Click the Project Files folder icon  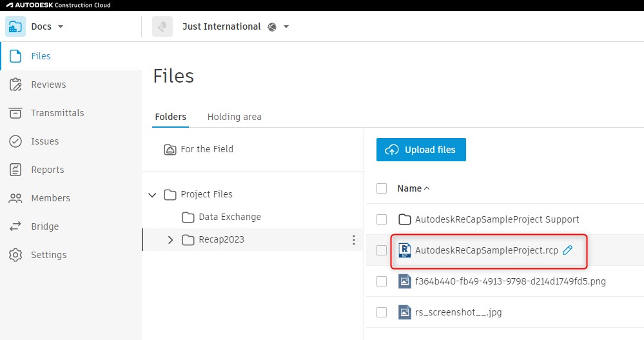170,194
